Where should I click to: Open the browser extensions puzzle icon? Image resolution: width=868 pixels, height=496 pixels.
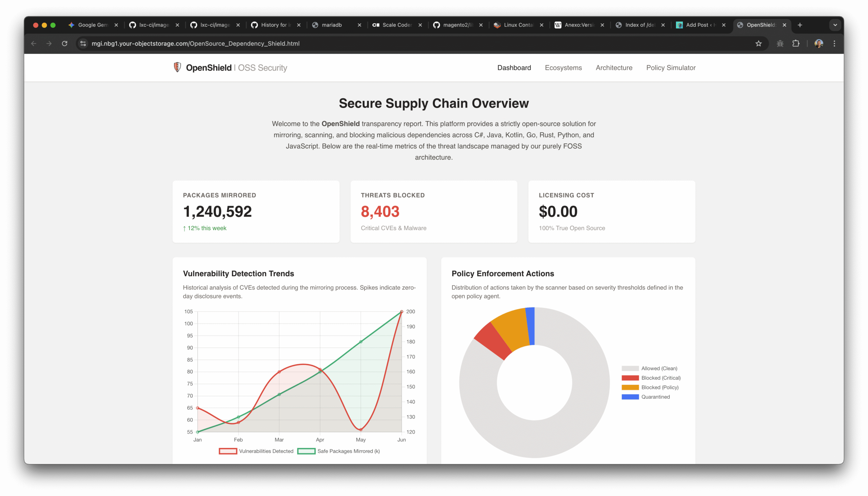coord(796,43)
